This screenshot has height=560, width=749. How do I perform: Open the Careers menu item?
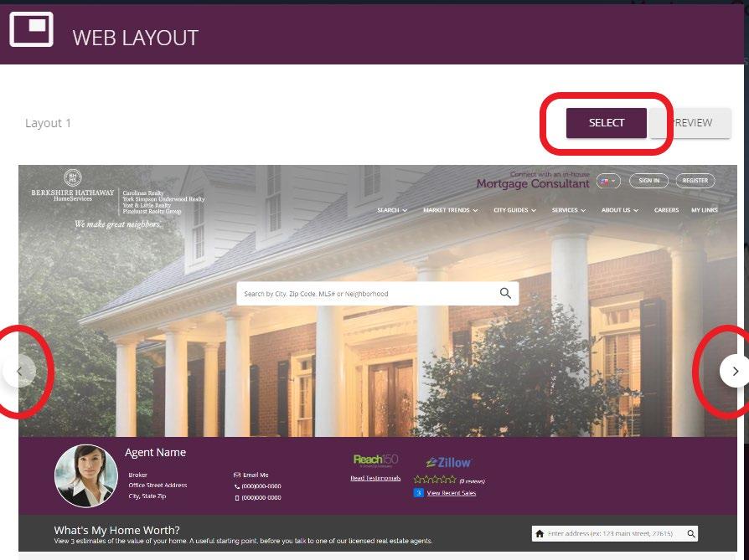[666, 210]
